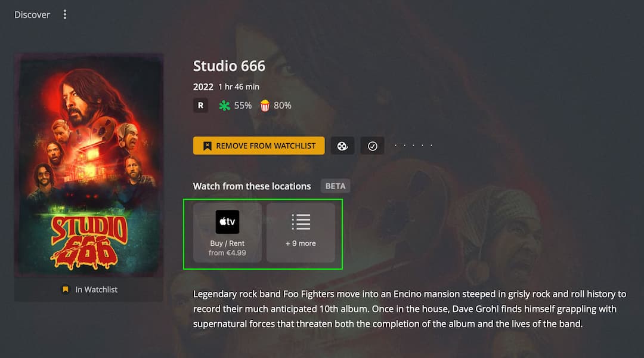Click the R content rating badge

200,106
